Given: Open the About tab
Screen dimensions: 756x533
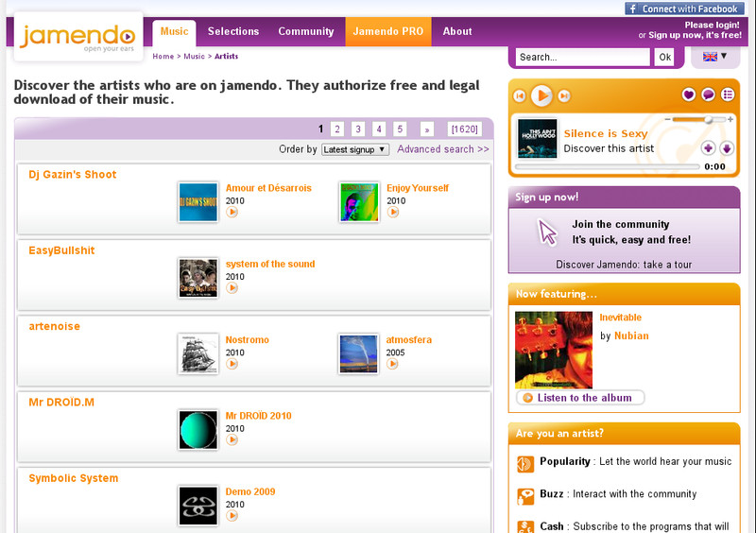Looking at the screenshot, I should tap(457, 31).
